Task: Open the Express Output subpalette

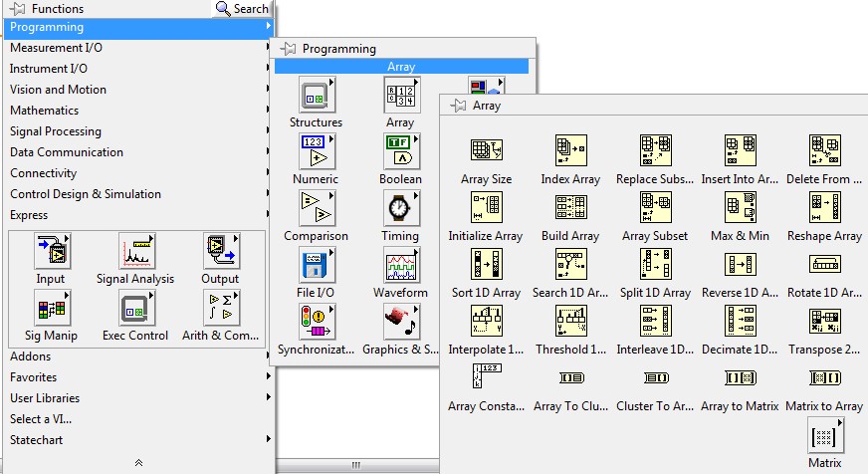Action: tap(221, 251)
